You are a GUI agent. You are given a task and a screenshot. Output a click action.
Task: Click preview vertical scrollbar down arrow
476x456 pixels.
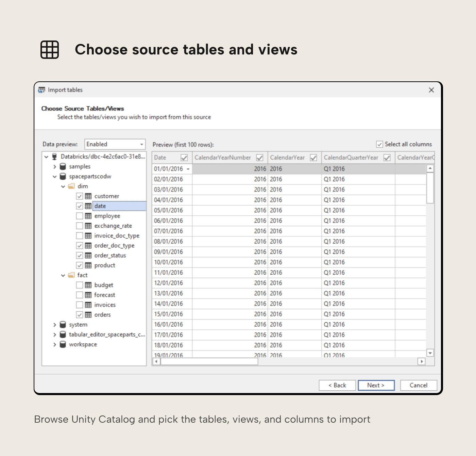(430, 353)
